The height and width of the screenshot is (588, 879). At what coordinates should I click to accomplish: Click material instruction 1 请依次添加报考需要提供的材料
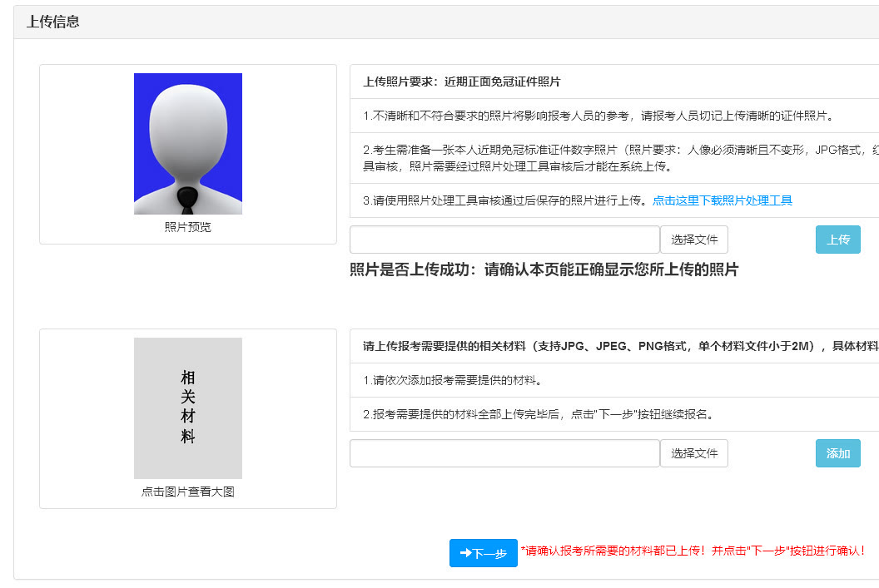(453, 381)
